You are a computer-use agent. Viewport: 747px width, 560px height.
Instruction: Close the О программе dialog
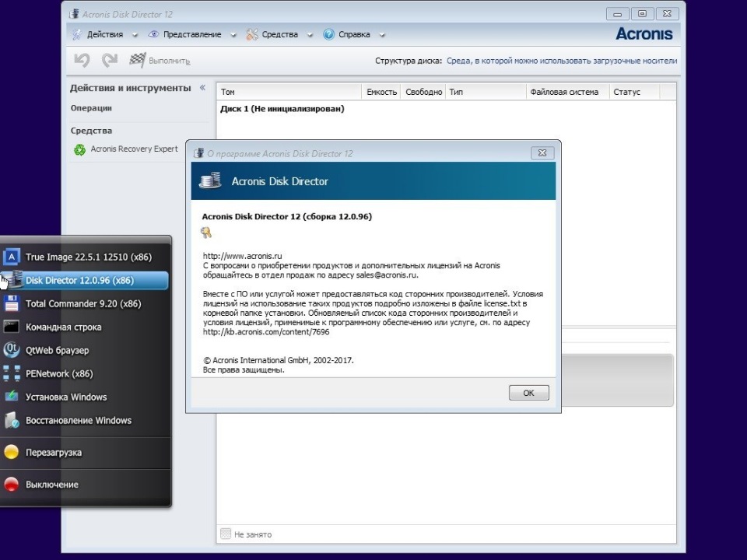pos(542,153)
